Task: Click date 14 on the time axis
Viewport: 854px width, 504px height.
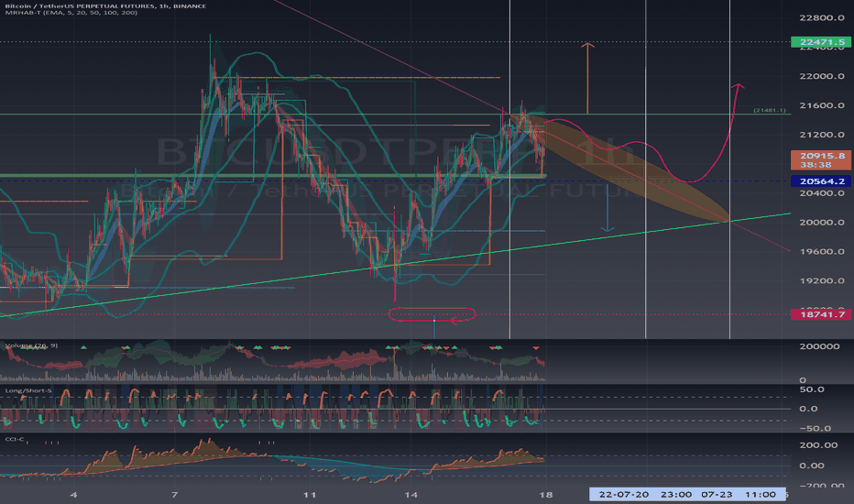Action: [411, 495]
